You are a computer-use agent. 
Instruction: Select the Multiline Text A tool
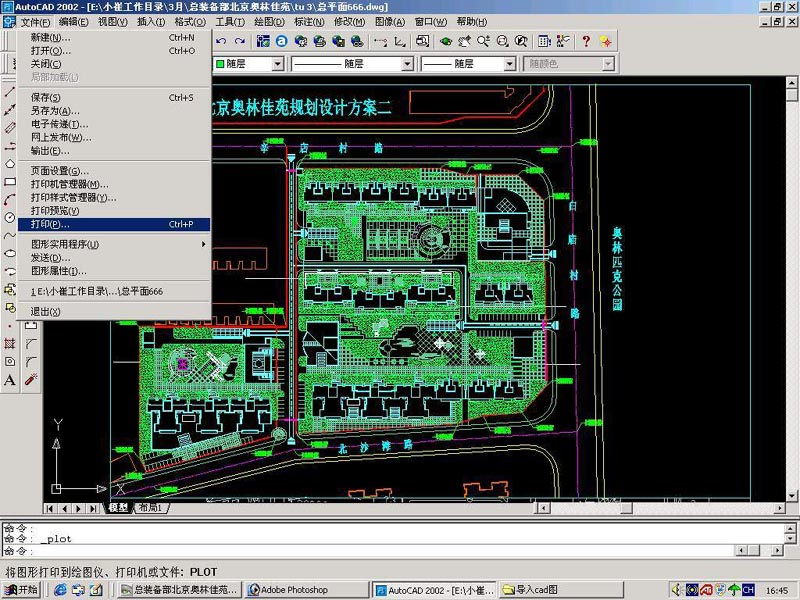click(9, 380)
